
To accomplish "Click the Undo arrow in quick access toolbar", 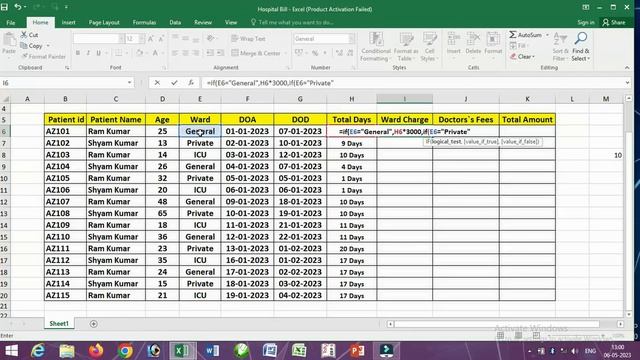I will (x=18, y=7).
